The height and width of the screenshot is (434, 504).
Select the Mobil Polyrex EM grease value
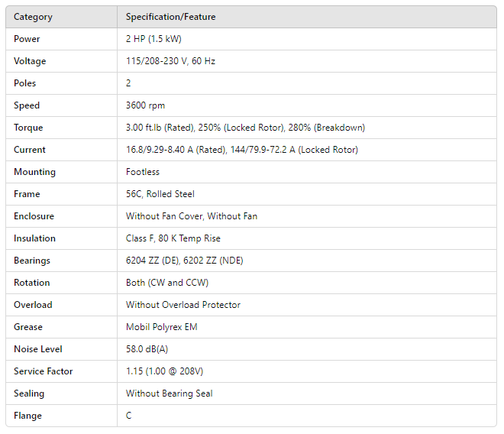click(x=161, y=327)
